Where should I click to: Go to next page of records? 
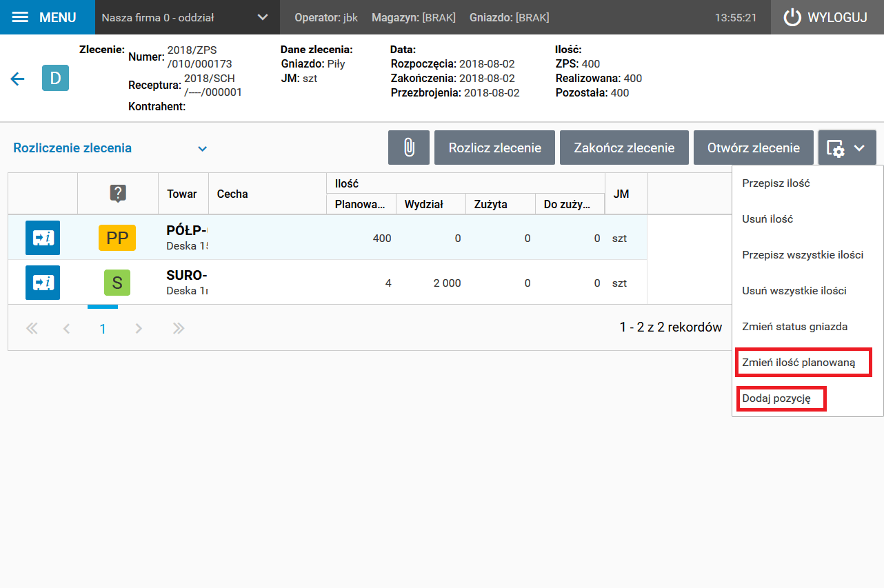click(x=139, y=328)
